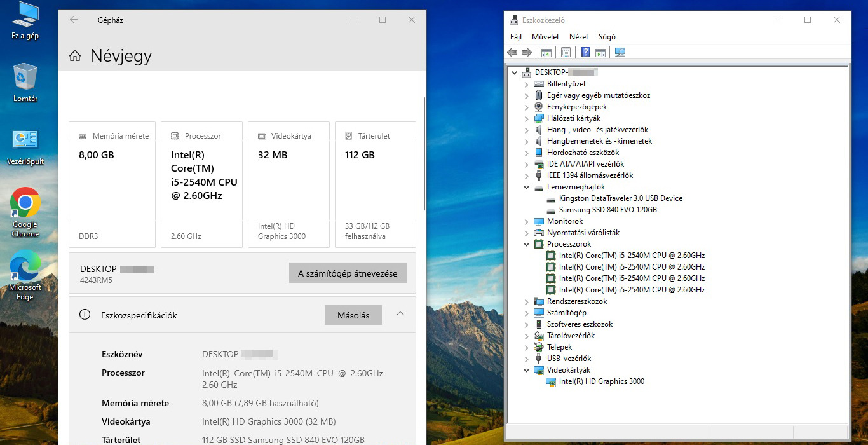Click the Videokártya 32 MB card
This screenshot has height=445, width=868.
point(288,184)
